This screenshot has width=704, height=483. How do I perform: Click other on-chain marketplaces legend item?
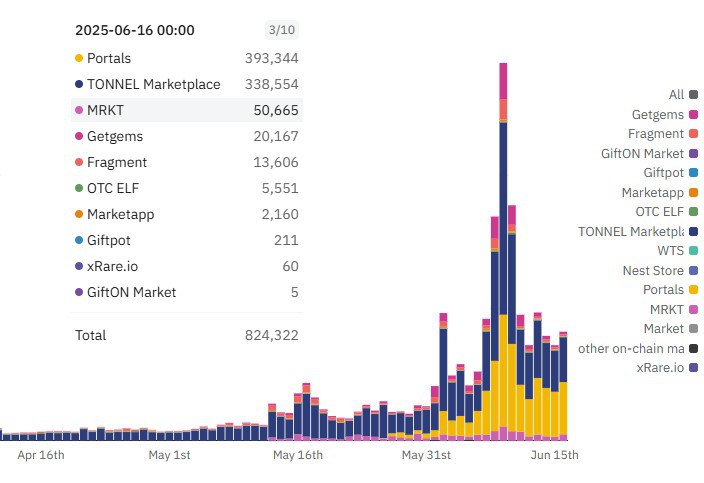[638, 348]
